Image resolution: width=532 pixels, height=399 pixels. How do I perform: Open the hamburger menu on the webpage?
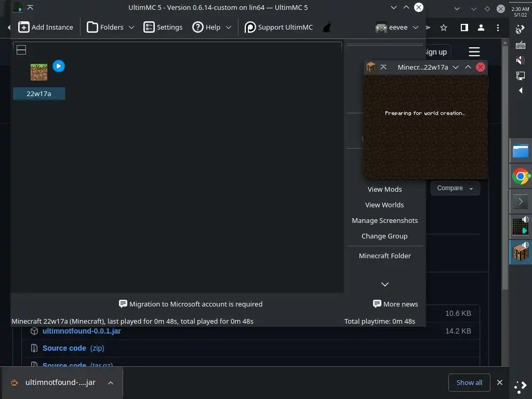(474, 52)
